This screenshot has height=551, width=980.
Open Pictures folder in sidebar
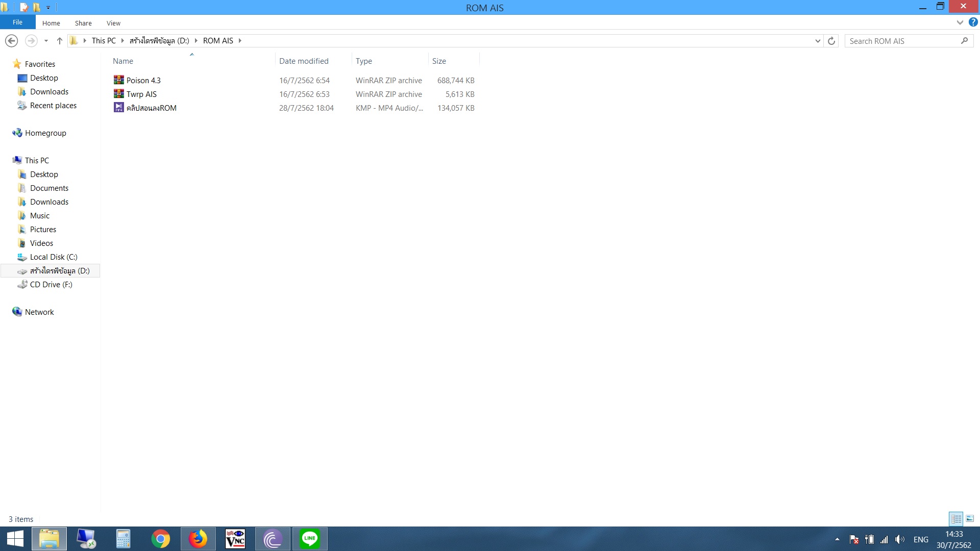coord(43,230)
